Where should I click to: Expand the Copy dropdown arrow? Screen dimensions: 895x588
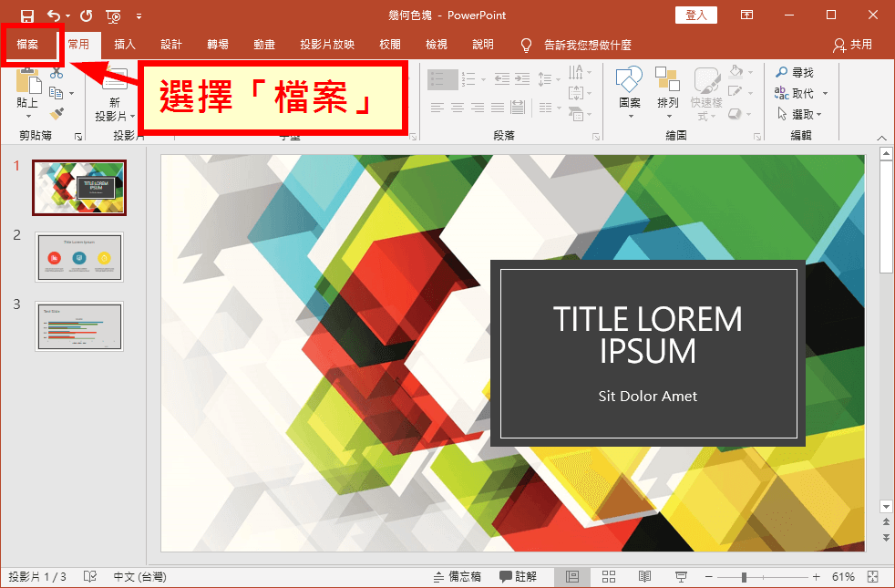[x=71, y=93]
